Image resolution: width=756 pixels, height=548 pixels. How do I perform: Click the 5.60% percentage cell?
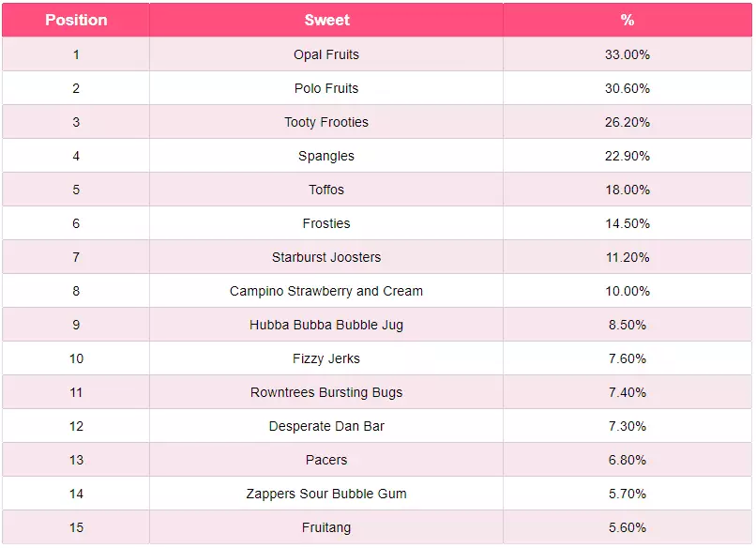[627, 527]
